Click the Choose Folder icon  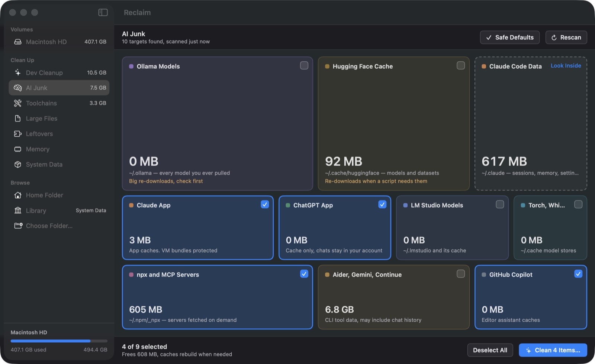[x=18, y=226]
